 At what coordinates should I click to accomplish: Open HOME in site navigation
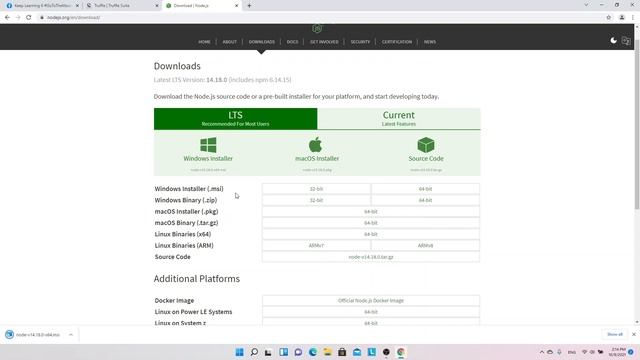click(204, 42)
